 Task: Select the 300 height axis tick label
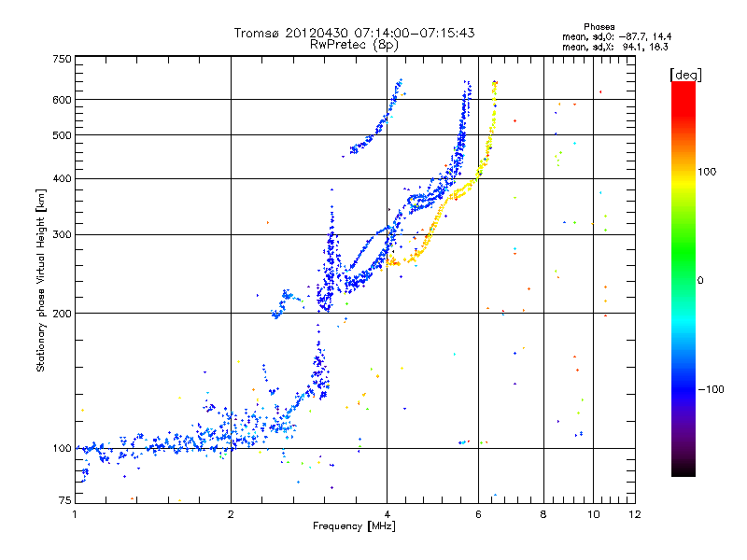63,235
